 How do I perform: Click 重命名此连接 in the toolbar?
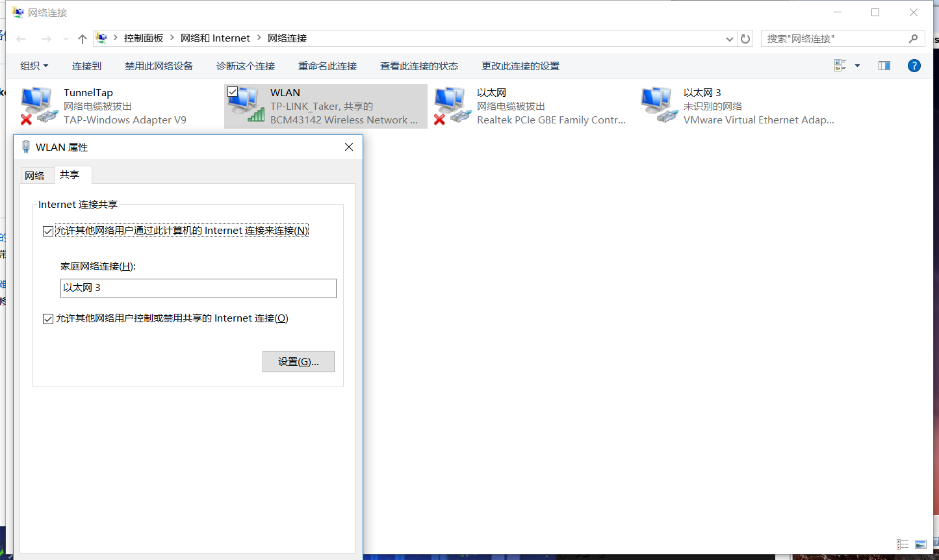pyautogui.click(x=328, y=66)
